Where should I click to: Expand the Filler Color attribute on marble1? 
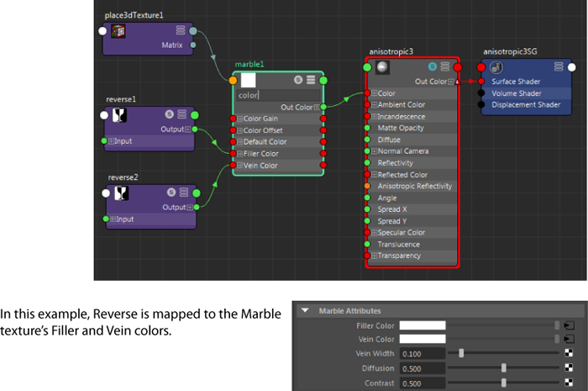(x=240, y=154)
